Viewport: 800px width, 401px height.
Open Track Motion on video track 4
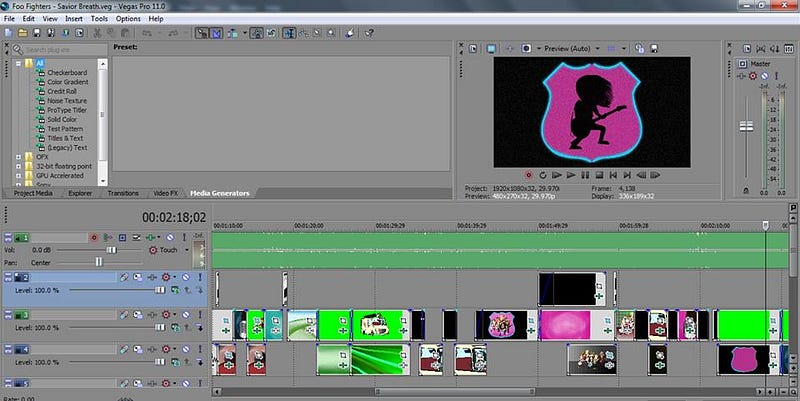click(138, 349)
